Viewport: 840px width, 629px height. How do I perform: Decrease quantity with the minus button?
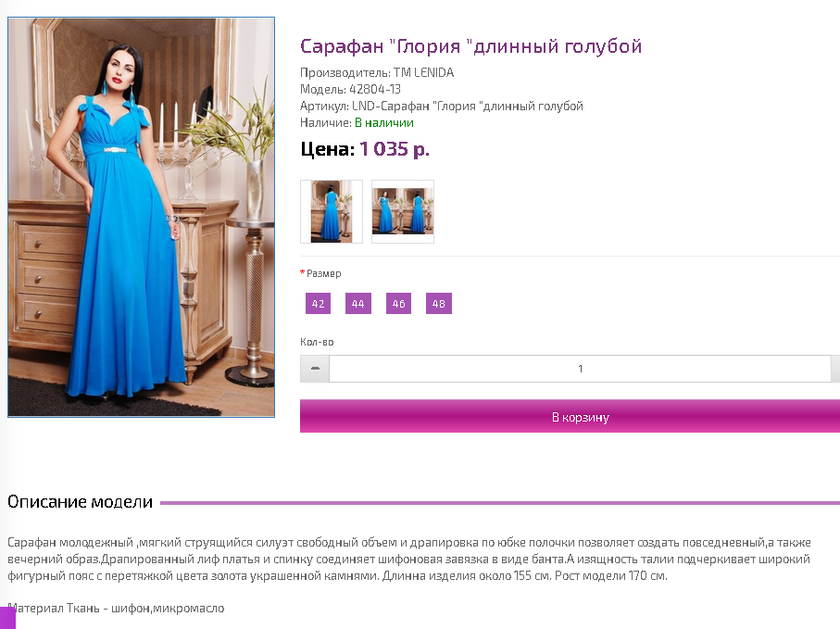click(x=315, y=369)
